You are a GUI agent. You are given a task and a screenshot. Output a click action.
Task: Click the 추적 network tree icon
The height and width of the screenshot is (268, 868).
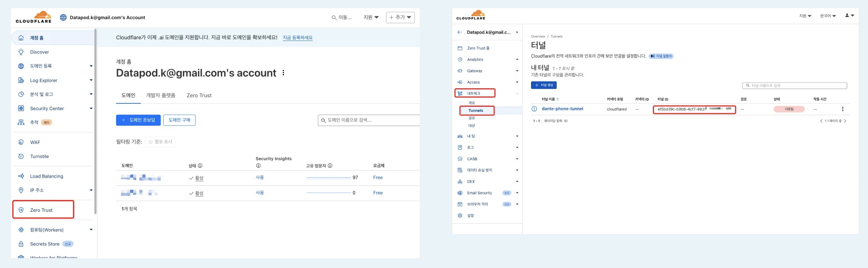(x=21, y=122)
